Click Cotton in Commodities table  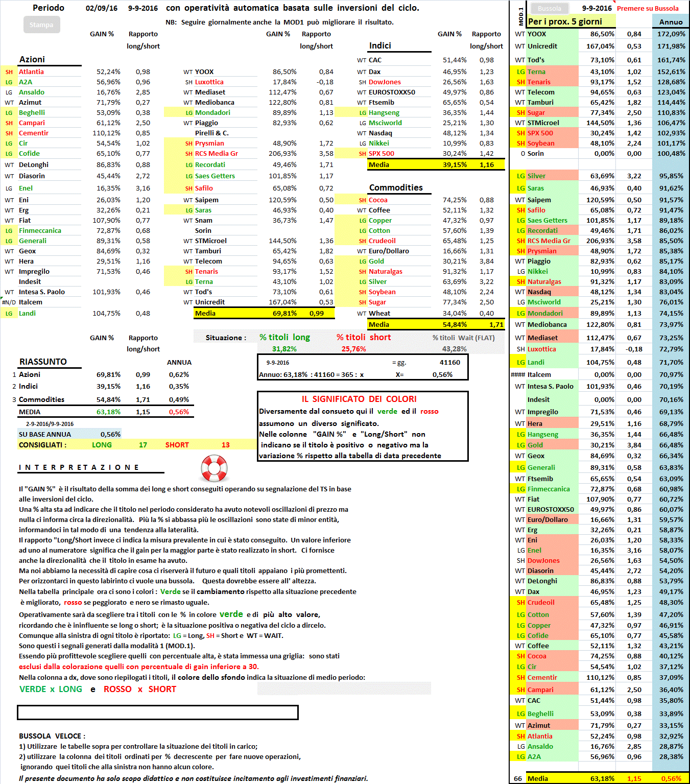point(379,230)
